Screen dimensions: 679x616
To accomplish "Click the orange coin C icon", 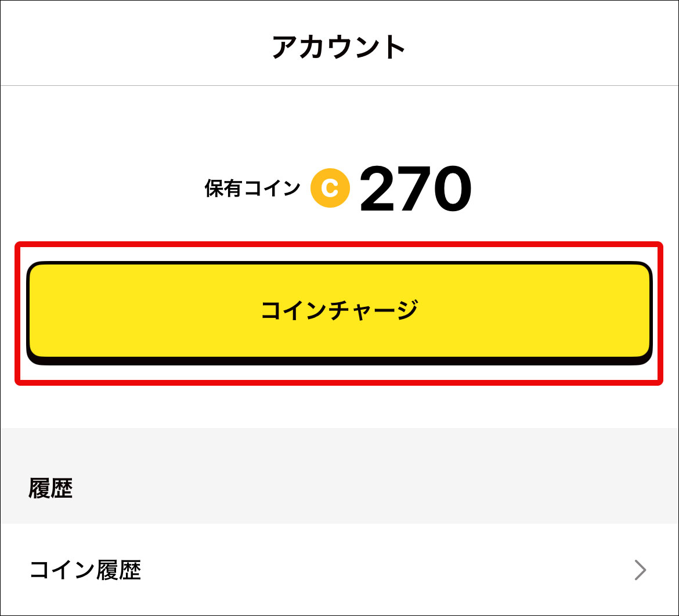I will (330, 188).
